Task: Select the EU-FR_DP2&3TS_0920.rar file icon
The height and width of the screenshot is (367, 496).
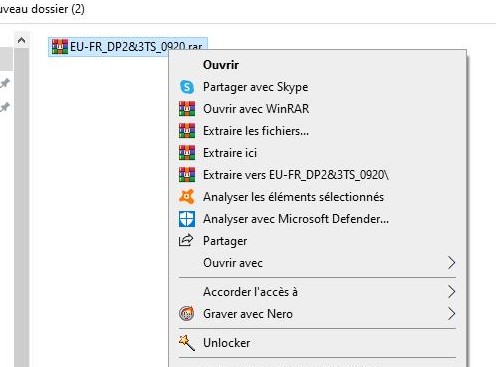Action: (60, 47)
